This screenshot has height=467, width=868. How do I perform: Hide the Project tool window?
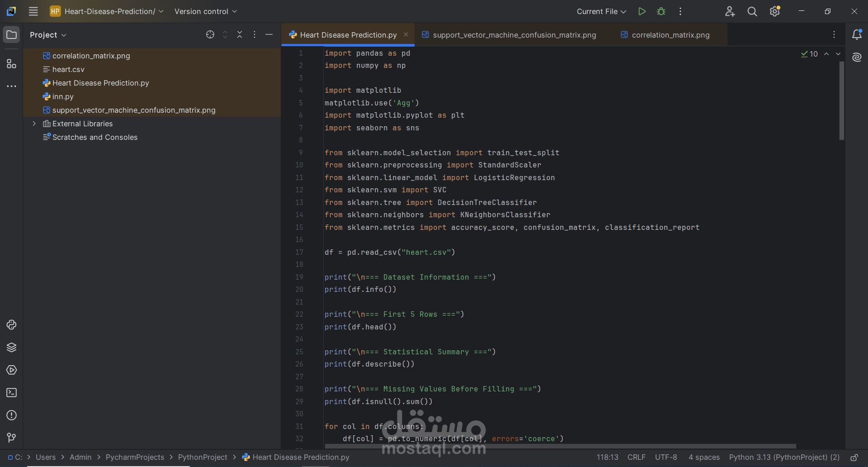(269, 34)
